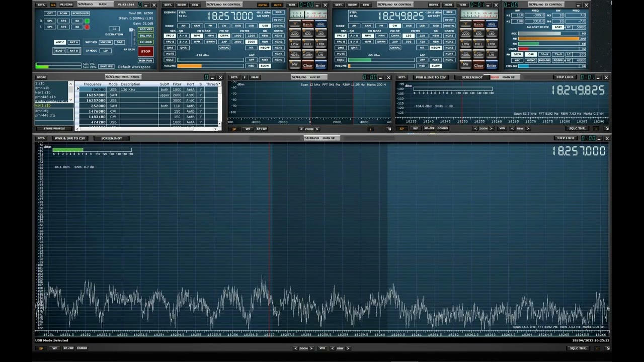Image resolution: width=644 pixels, height=362 pixels.
Task: Click zoom right arrow in Aux SP toolbar
Action: tap(317, 129)
